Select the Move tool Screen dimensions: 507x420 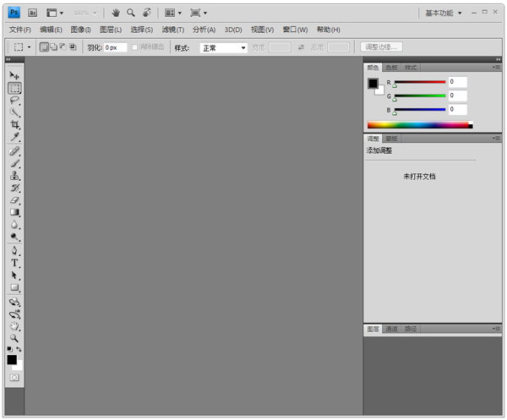pos(14,76)
